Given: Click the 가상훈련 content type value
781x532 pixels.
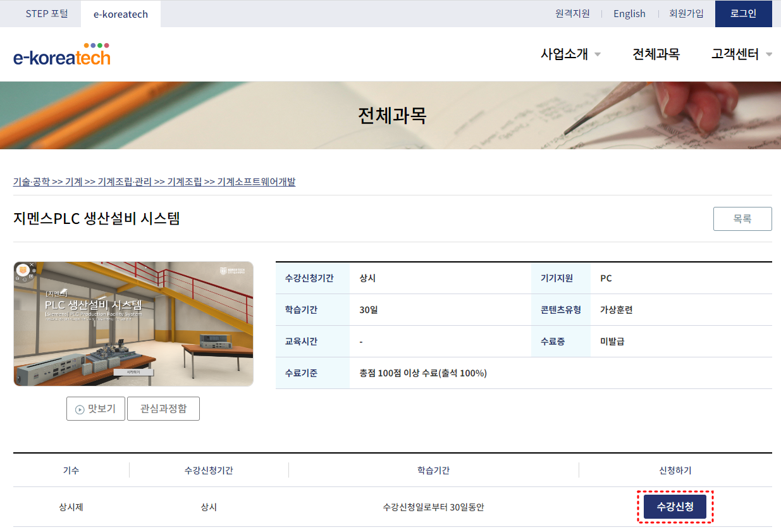Looking at the screenshot, I should [617, 310].
